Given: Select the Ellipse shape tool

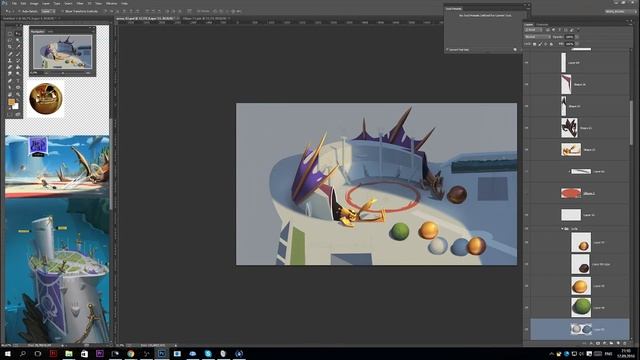Looking at the screenshot, I should (x=18, y=87).
